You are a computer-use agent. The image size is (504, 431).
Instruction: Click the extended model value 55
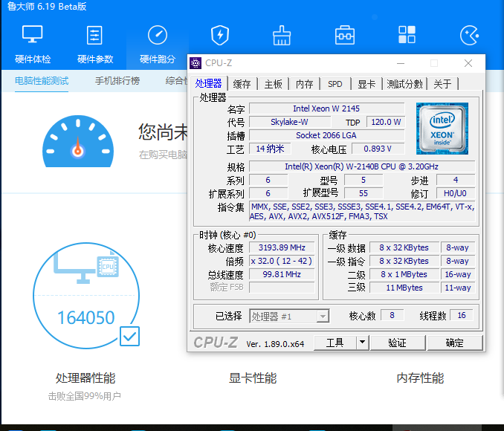pos(364,193)
